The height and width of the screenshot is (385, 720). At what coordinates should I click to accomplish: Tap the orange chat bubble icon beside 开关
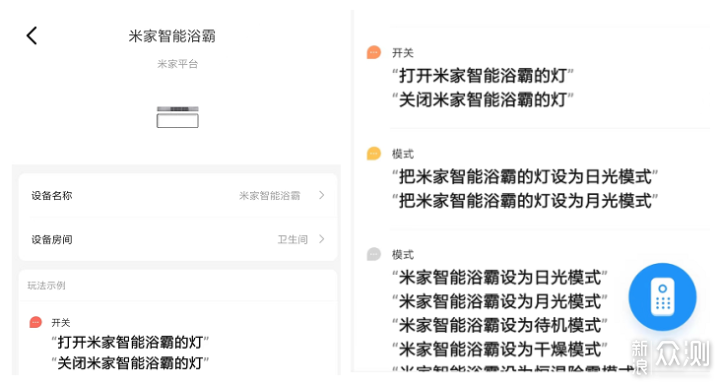coord(374,52)
